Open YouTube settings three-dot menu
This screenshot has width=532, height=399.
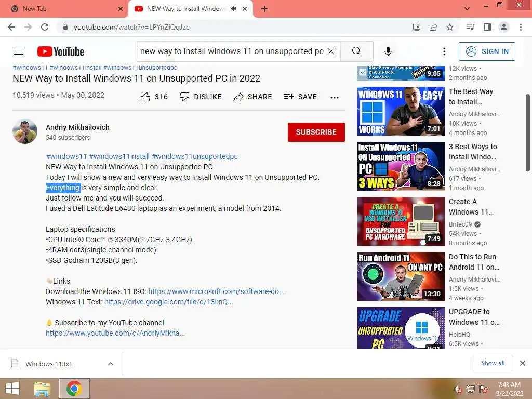[x=444, y=51]
